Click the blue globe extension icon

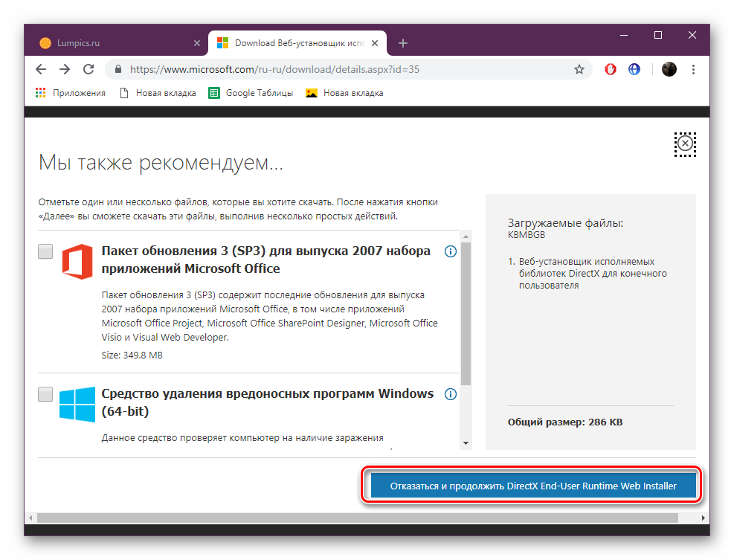click(x=634, y=69)
